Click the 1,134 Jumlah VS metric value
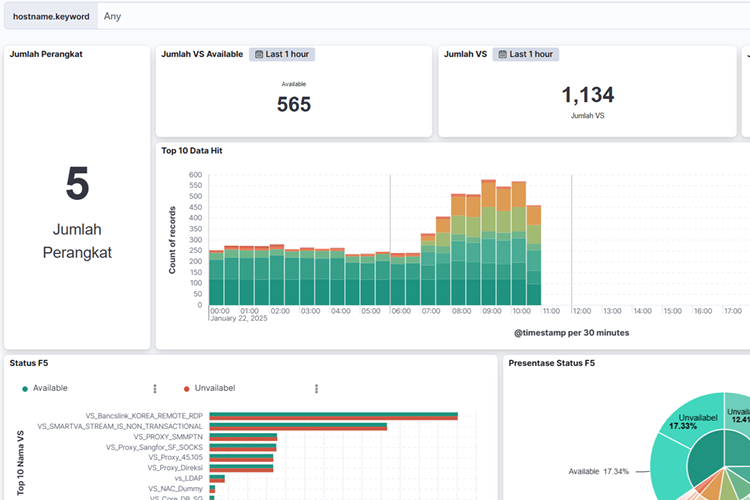This screenshot has height=500, width=750. (x=587, y=95)
